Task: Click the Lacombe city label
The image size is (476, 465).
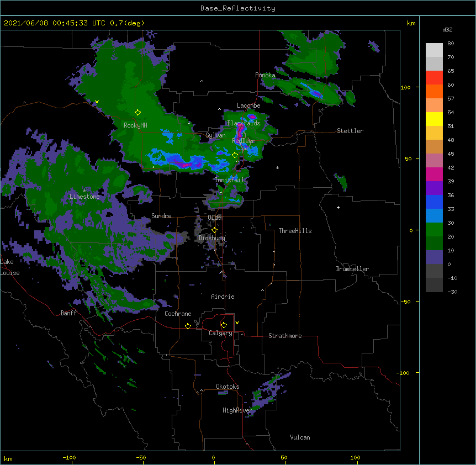Action: click(248, 105)
